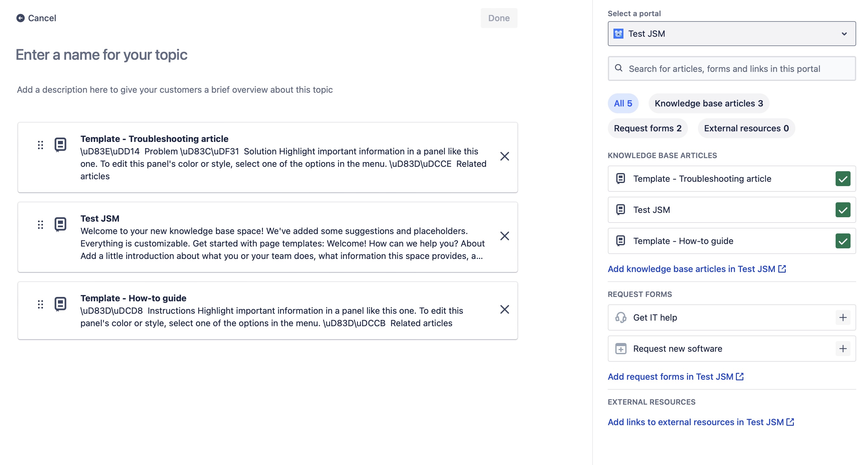Add the Get IT help form with the plus
The height and width of the screenshot is (465, 868).
[843, 317]
